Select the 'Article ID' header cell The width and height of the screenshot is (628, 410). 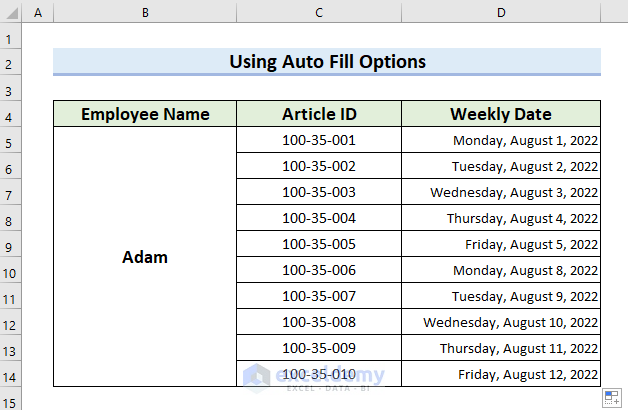[x=319, y=114]
